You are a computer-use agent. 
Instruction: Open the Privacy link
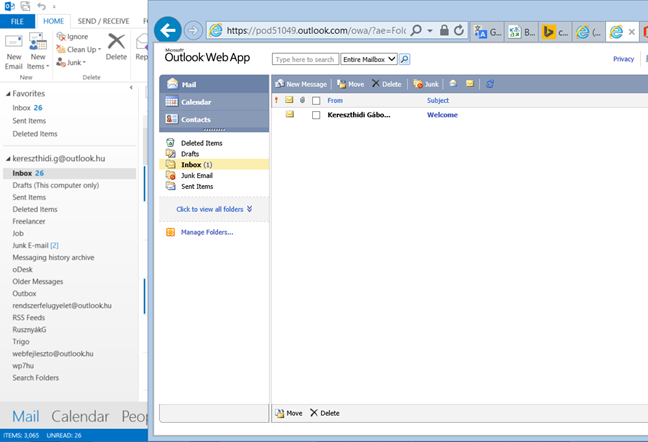coord(623,59)
